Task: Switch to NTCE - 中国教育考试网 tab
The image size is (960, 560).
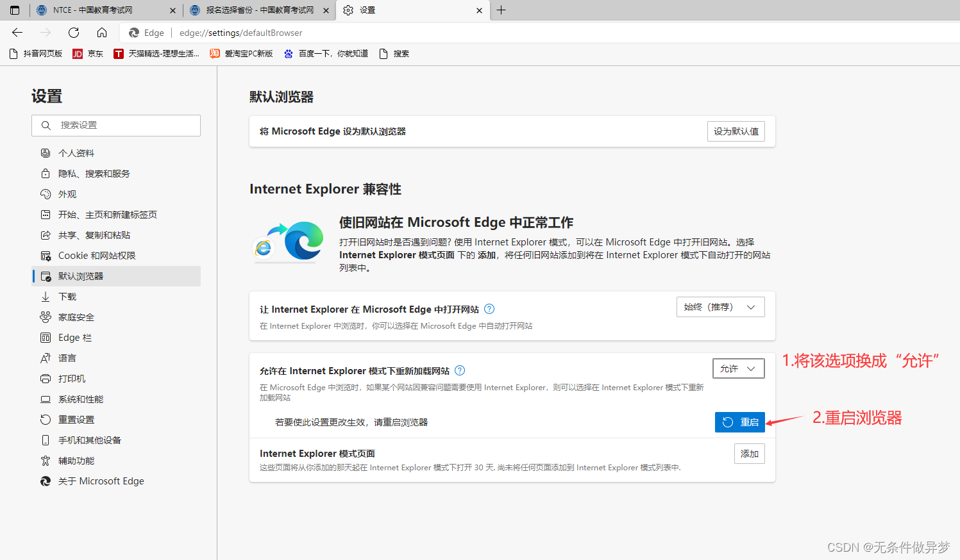Action: [x=106, y=10]
